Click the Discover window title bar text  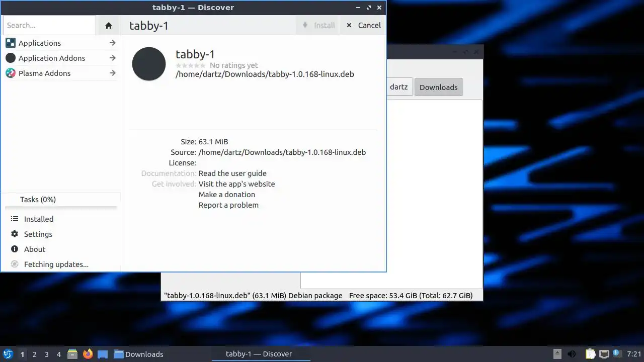tap(193, 8)
